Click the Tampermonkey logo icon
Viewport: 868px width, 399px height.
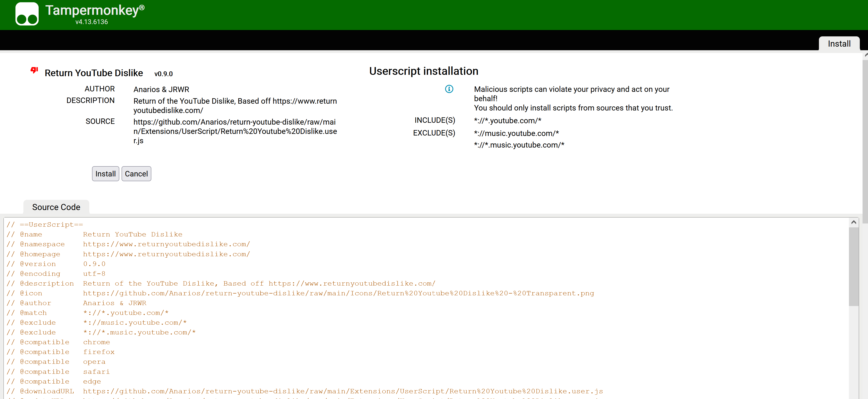pyautogui.click(x=27, y=14)
